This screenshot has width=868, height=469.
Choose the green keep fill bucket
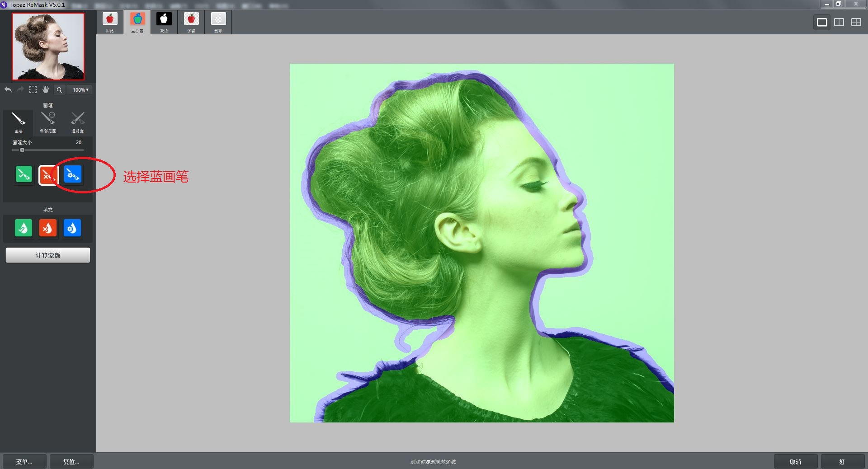24,228
